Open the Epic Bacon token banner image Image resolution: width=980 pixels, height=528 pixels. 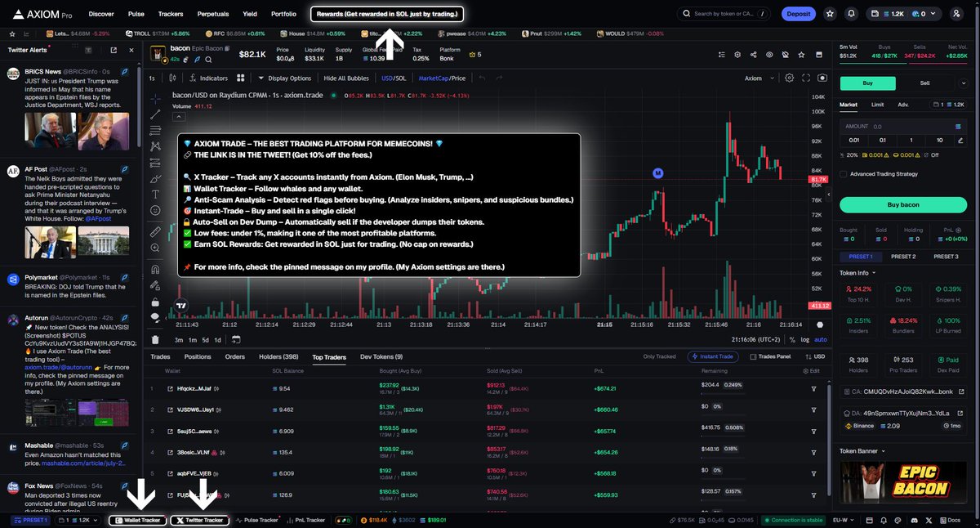tap(902, 483)
